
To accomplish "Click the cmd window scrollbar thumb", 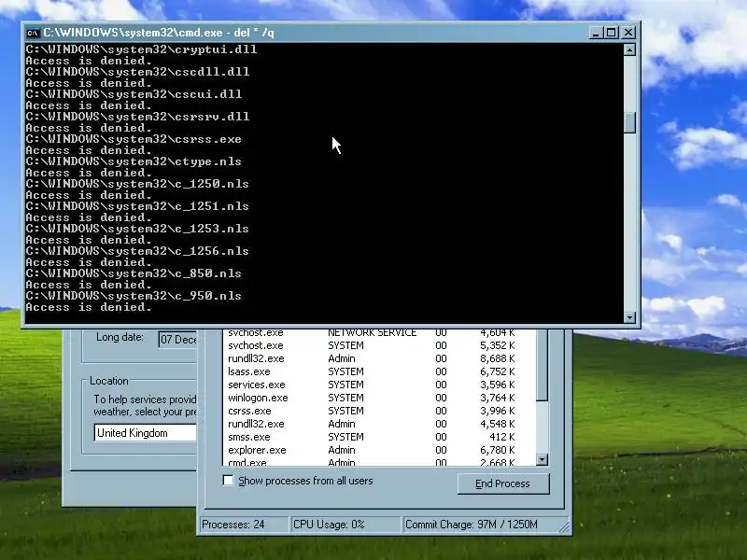I will pos(629,123).
